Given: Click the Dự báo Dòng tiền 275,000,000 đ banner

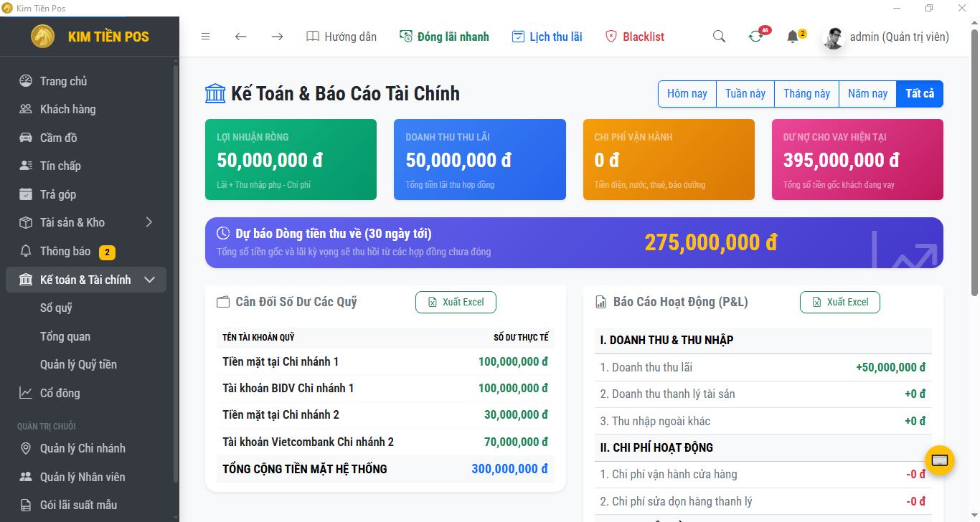Looking at the screenshot, I should tap(574, 242).
